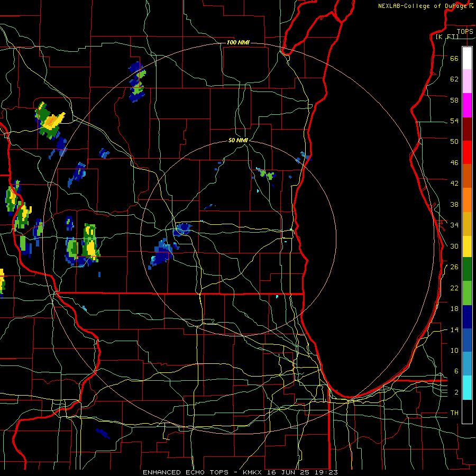Click the orange-core storm cell in the northwest

[x=51, y=122]
